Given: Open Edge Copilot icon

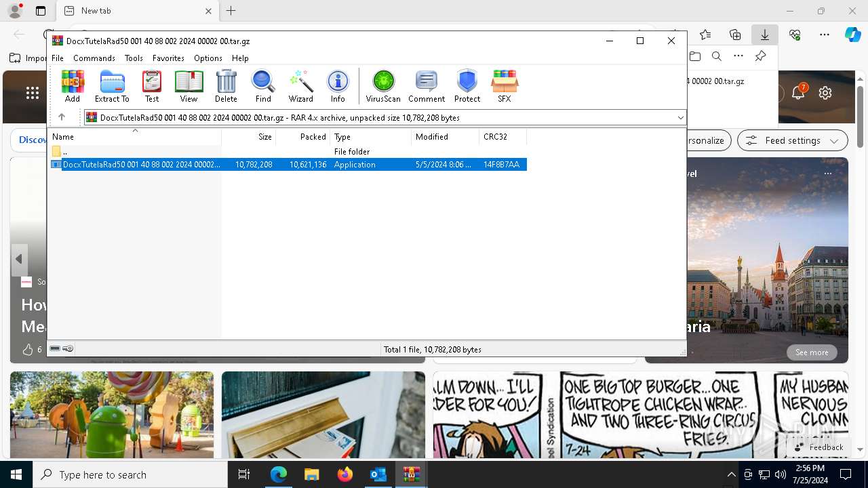Looking at the screenshot, I should tap(852, 35).
